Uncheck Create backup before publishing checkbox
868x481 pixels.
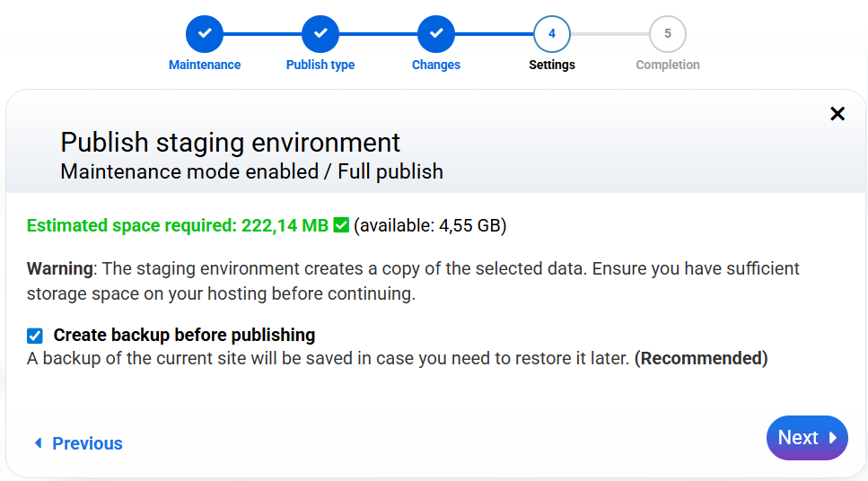(35, 336)
